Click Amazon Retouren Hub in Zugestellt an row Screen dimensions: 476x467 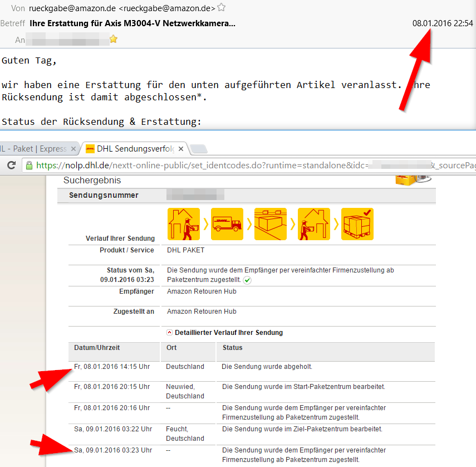click(202, 312)
